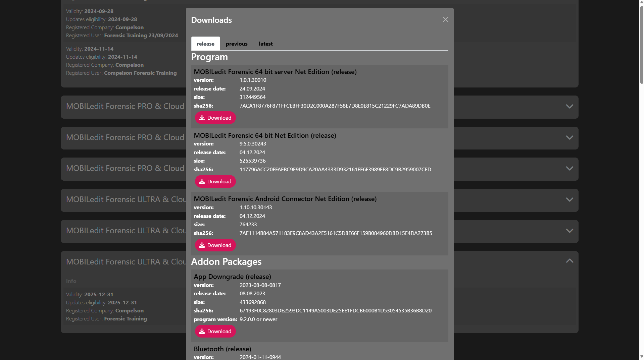Click the download icon for App Downgrade
This screenshot has height=360, width=644.
coord(202,331)
